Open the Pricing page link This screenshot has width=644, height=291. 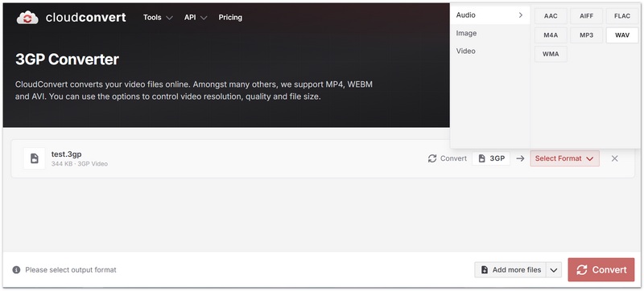[230, 18]
